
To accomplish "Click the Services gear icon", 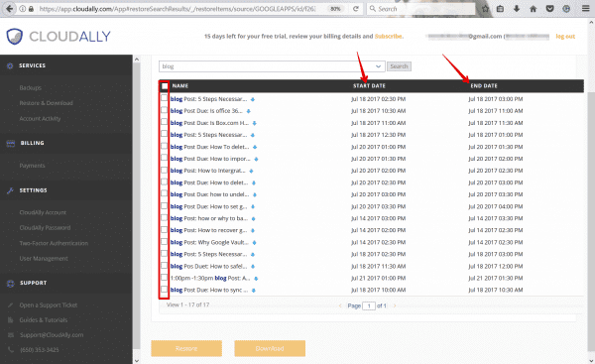I will coord(10,65).
